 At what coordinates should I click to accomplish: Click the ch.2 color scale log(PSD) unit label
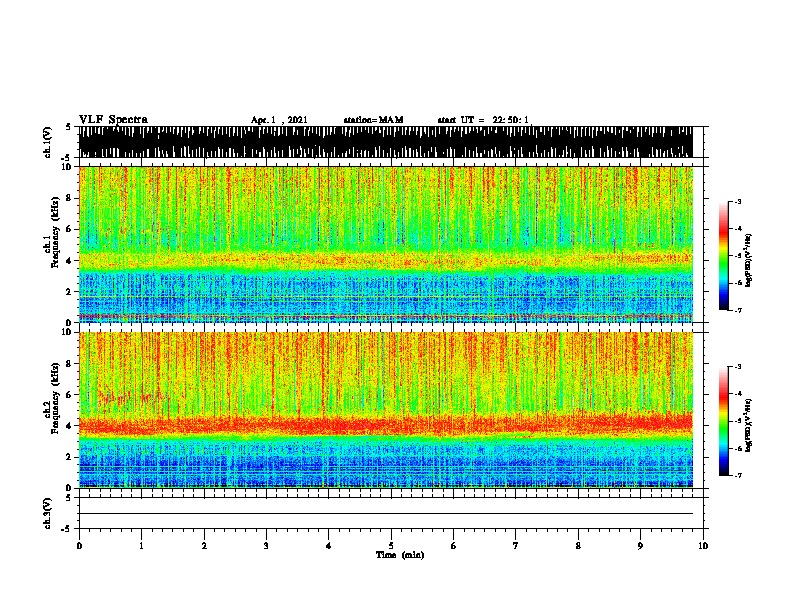click(x=748, y=425)
